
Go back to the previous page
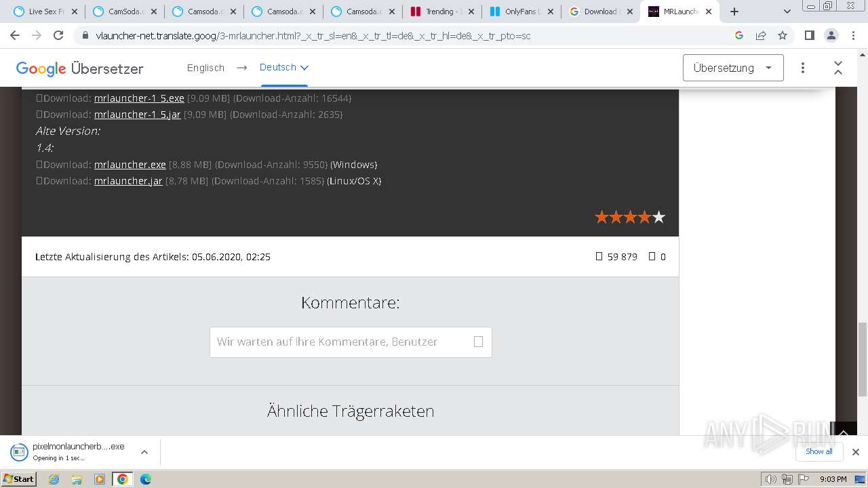pos(15,36)
